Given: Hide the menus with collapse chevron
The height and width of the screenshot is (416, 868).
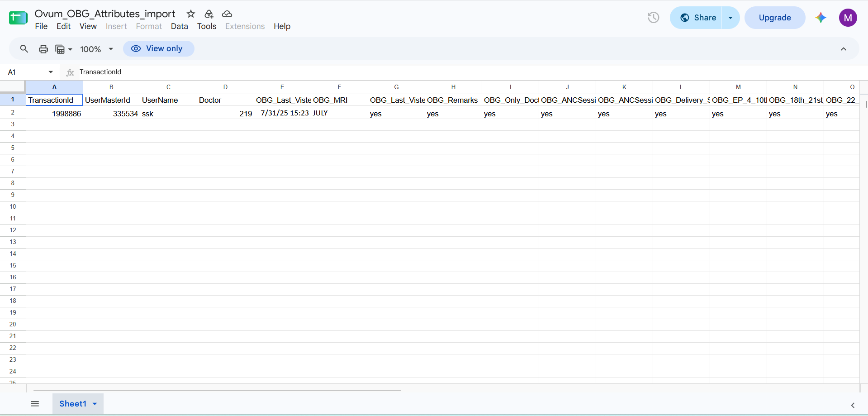Looking at the screenshot, I should pos(844,49).
